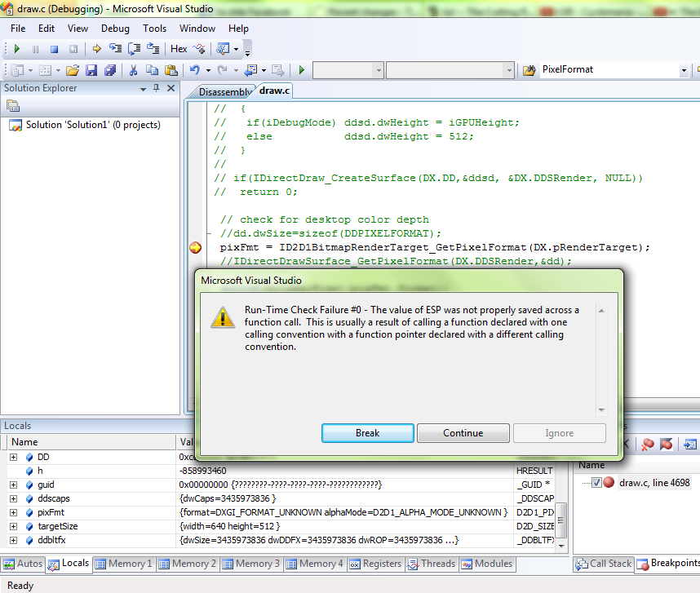Open the solution platform combo box
Viewport: 700px width, 593px height.
(450, 70)
